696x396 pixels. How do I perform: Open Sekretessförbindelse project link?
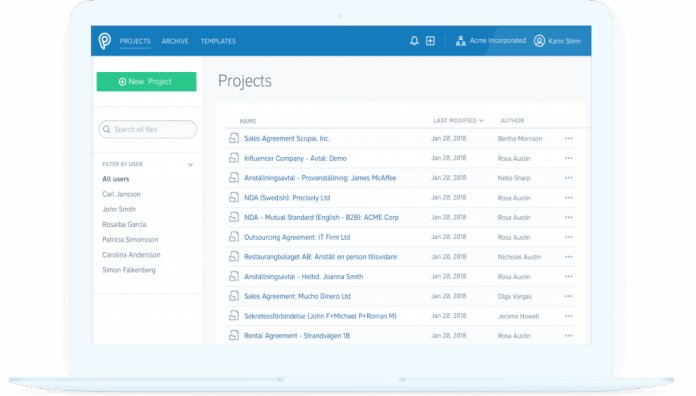point(320,316)
